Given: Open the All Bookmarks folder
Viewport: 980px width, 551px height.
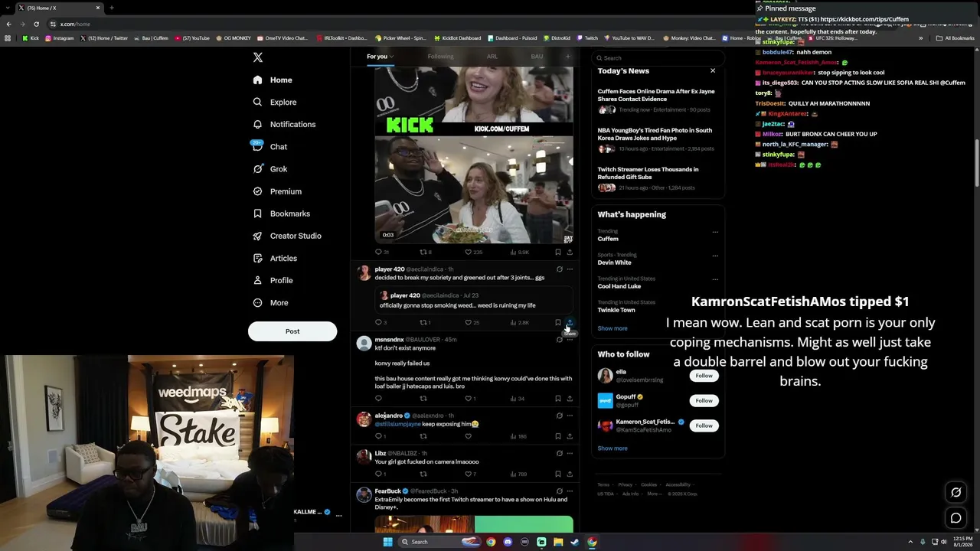Looking at the screenshot, I should pos(955,38).
